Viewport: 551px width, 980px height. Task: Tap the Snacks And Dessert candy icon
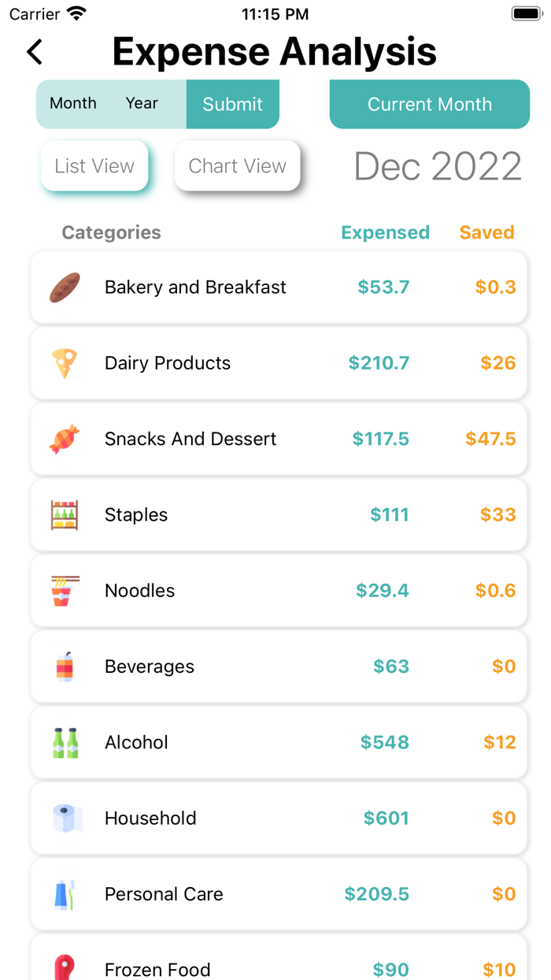65,439
